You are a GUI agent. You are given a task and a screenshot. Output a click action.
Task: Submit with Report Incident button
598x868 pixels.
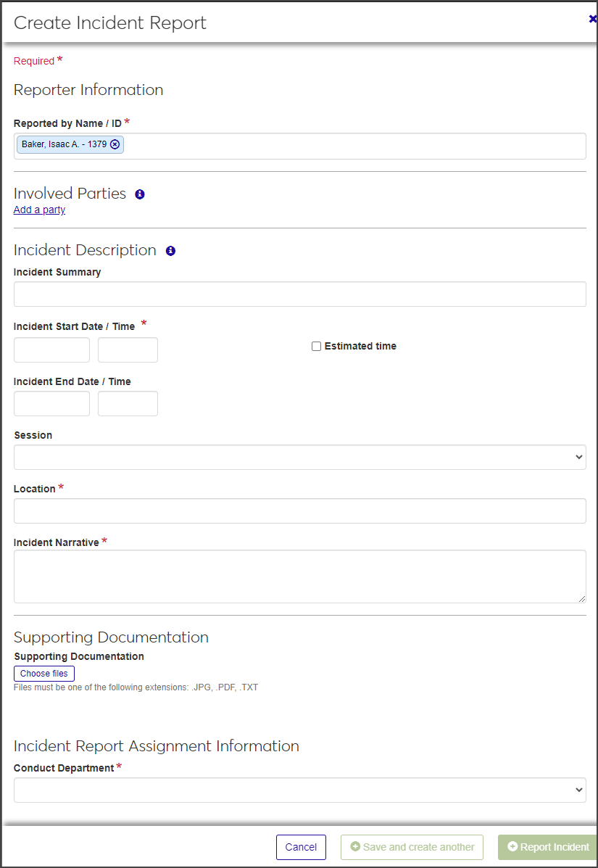pos(547,847)
